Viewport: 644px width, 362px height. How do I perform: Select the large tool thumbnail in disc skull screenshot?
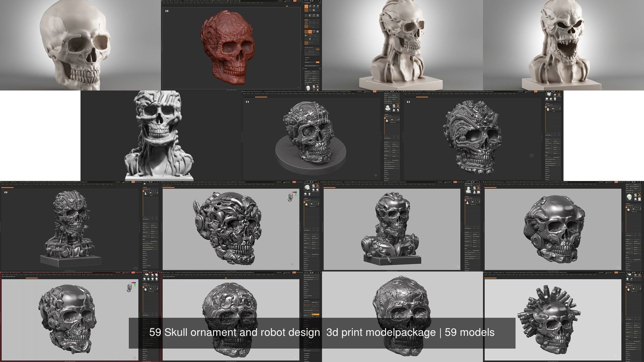point(387,108)
